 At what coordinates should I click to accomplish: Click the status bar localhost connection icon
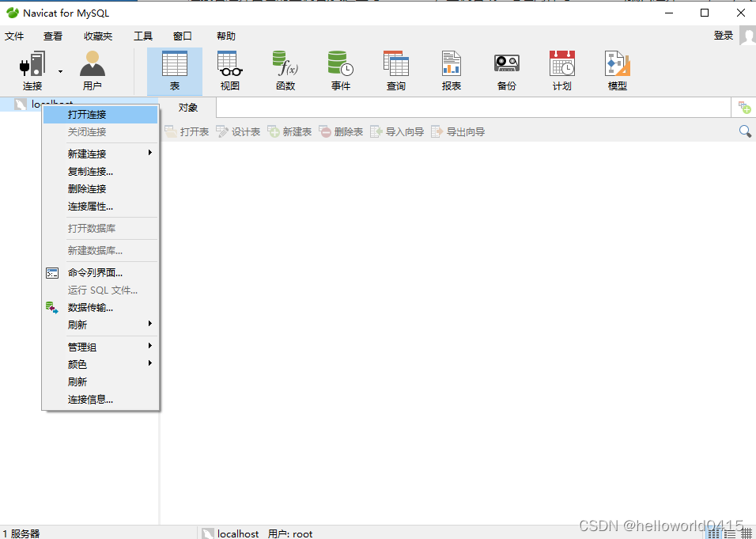(x=208, y=533)
